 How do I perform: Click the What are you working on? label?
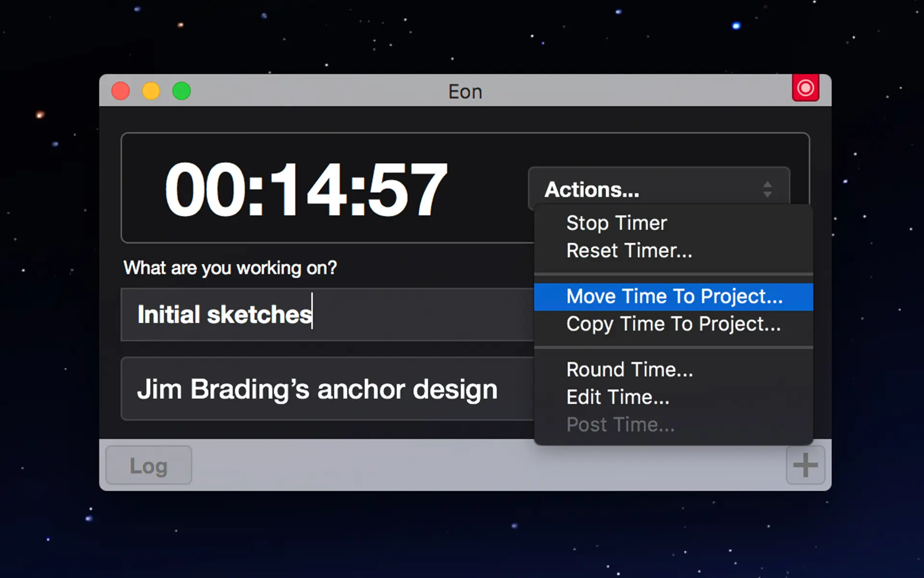click(x=230, y=268)
